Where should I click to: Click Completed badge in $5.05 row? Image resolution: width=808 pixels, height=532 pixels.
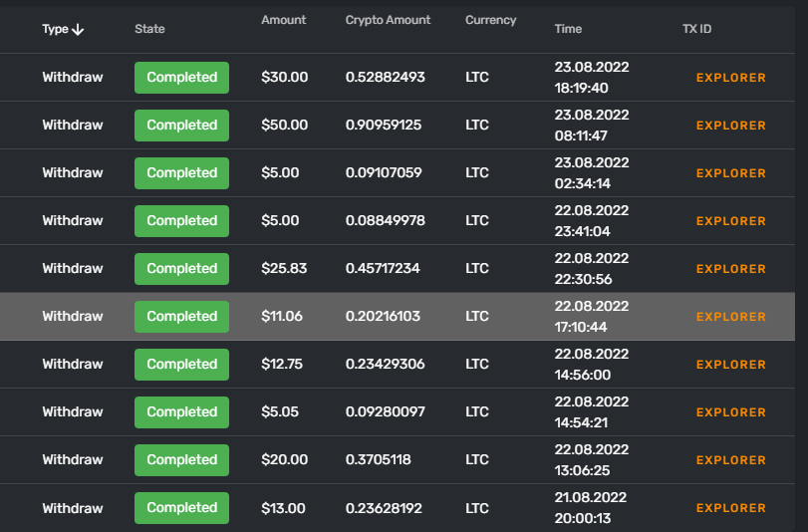[x=182, y=412]
